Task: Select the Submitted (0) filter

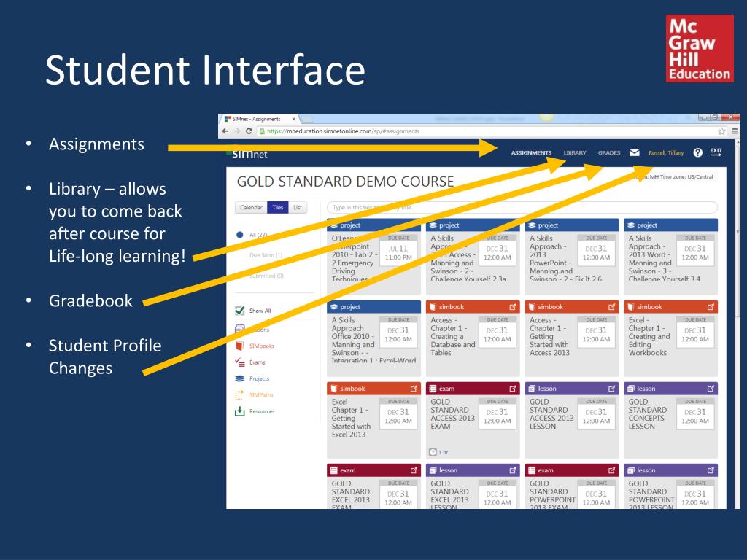Action: tap(266, 276)
